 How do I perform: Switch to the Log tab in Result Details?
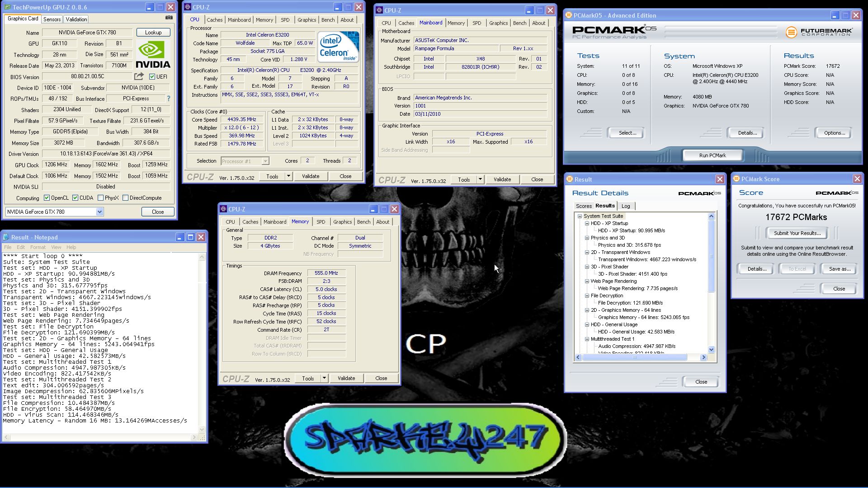tap(626, 206)
